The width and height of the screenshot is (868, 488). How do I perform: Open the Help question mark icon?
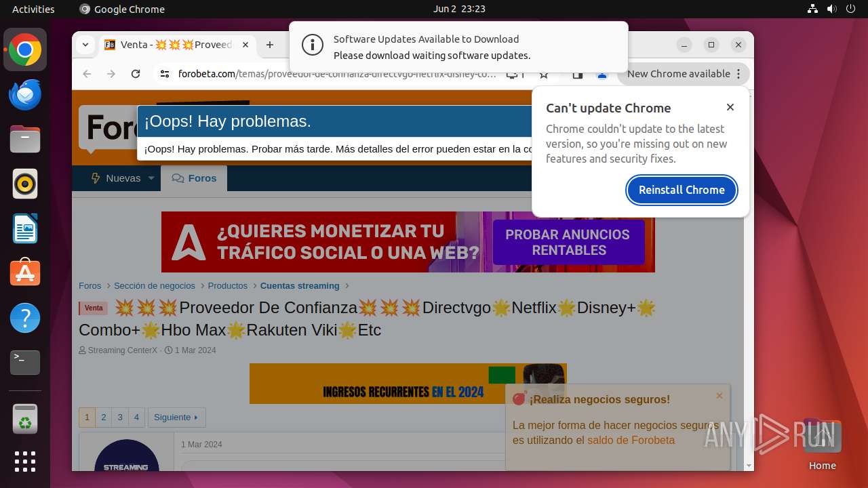pos(25,318)
